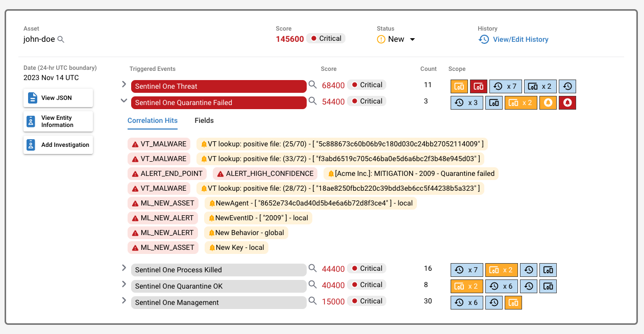Viewport: 644px width, 334px height.
Task: Click the New Key - local chip
Action: click(236, 247)
